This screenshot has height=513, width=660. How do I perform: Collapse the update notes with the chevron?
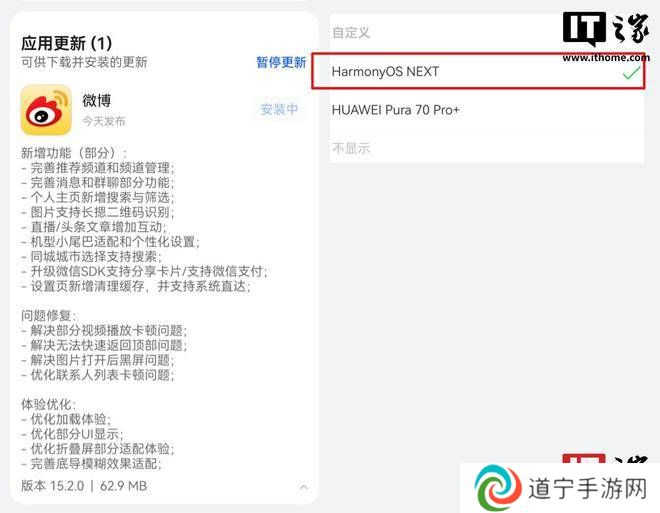click(303, 487)
